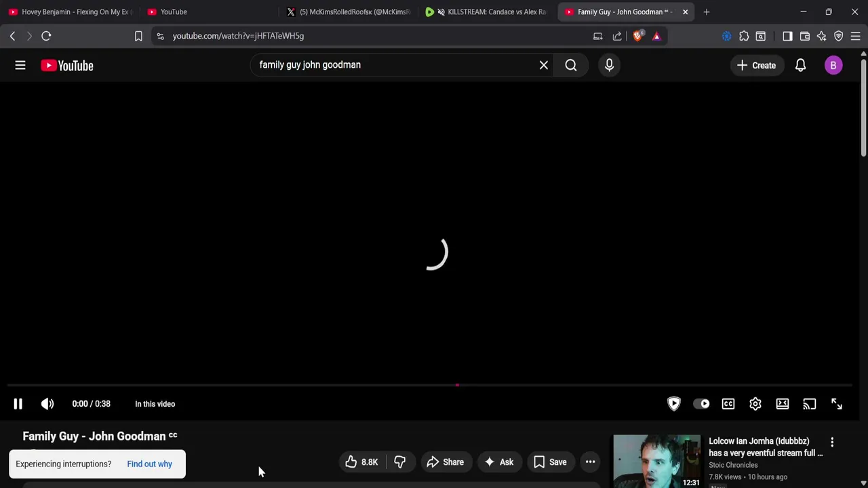The image size is (868, 488).
Task: Start voice search with the microphone
Action: [x=609, y=65]
